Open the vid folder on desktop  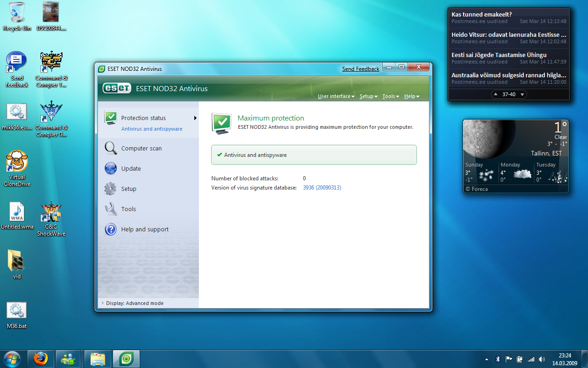pos(17,264)
